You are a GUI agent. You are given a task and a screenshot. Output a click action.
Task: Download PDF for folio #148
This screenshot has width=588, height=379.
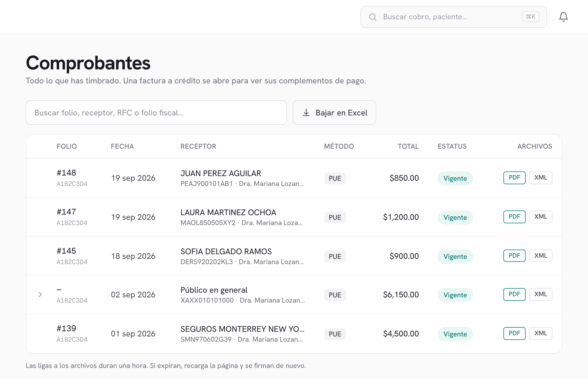[514, 178]
